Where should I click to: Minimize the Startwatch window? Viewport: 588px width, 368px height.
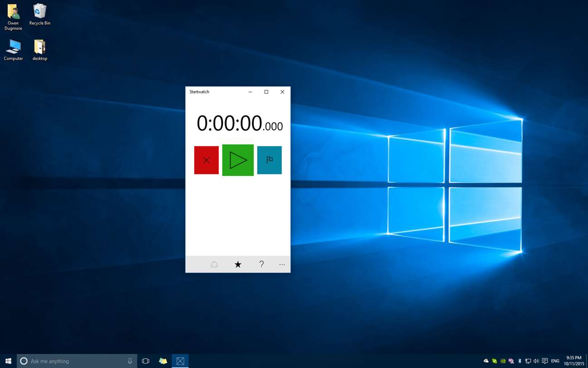point(250,92)
